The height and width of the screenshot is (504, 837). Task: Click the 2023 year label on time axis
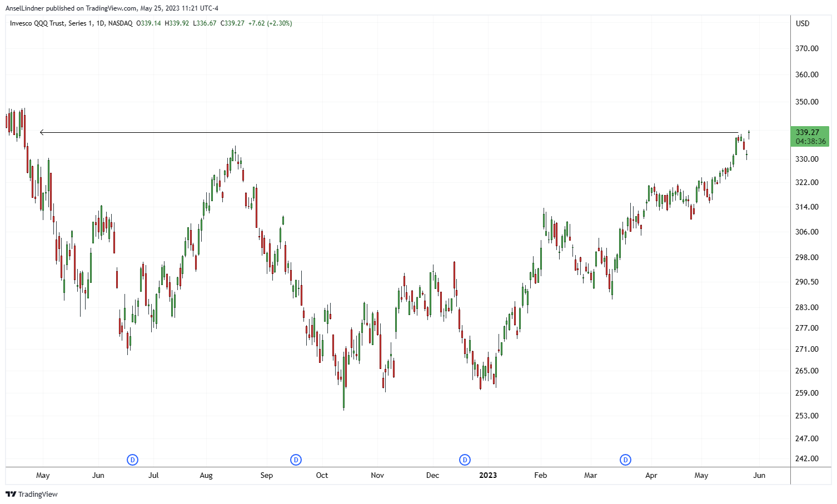pos(488,475)
